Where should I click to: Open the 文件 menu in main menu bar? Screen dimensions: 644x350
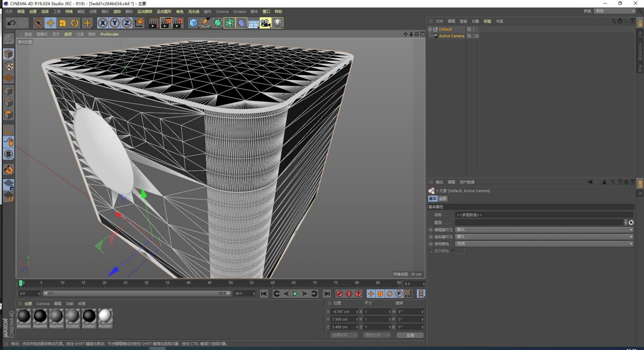[9, 11]
